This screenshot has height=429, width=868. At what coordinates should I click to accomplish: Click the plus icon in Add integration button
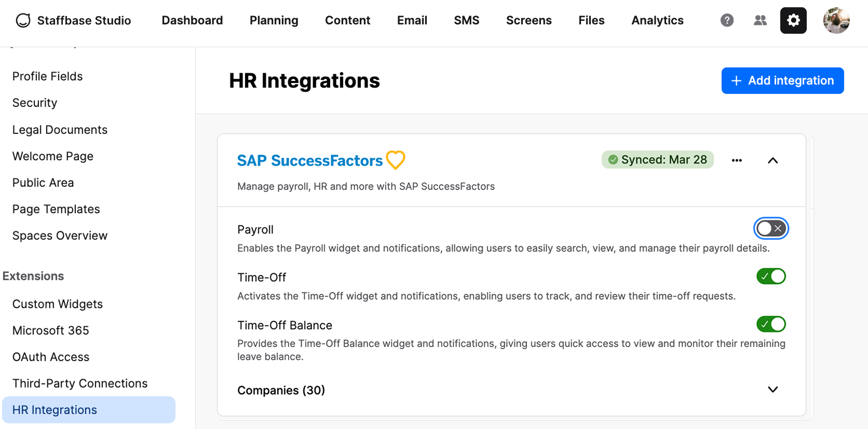coord(736,80)
